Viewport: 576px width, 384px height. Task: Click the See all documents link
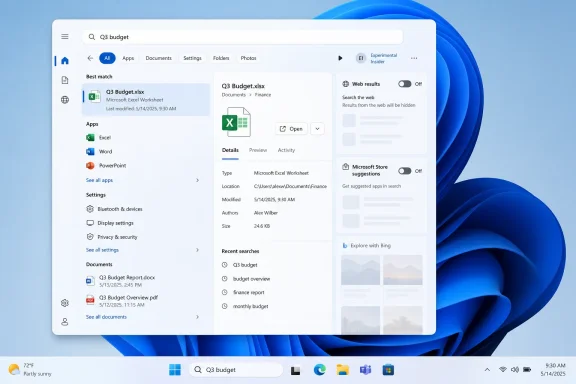click(106, 317)
